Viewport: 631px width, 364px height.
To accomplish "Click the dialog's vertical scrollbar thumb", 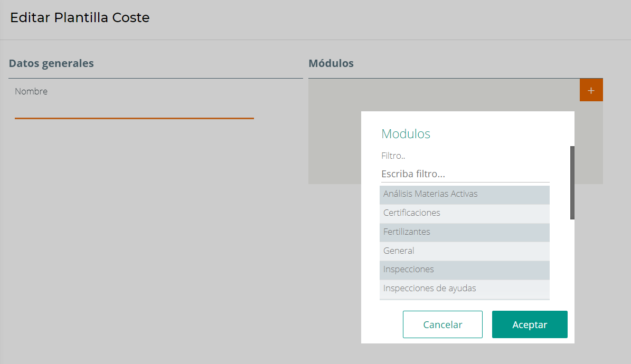I will pyautogui.click(x=572, y=183).
